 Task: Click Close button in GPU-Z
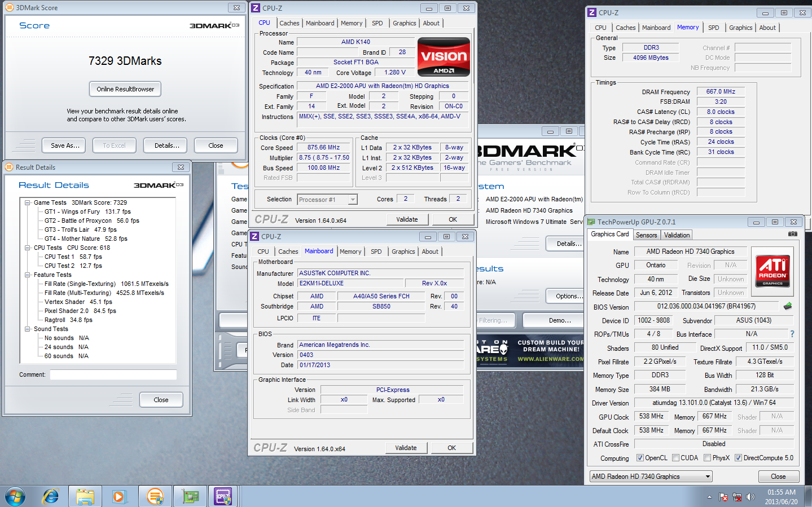point(778,477)
